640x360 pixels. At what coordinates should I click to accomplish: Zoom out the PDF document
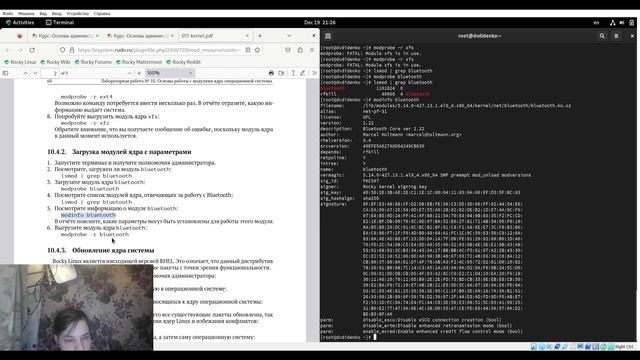[x=130, y=73]
